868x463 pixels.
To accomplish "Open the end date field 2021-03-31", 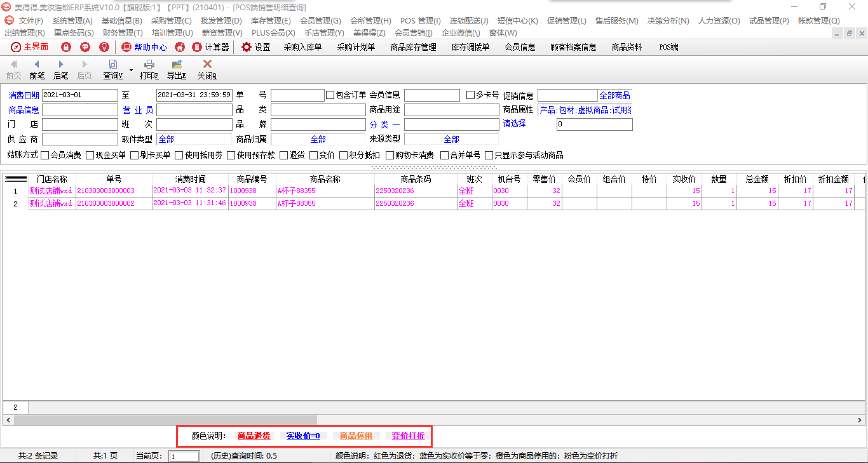I will tap(194, 95).
